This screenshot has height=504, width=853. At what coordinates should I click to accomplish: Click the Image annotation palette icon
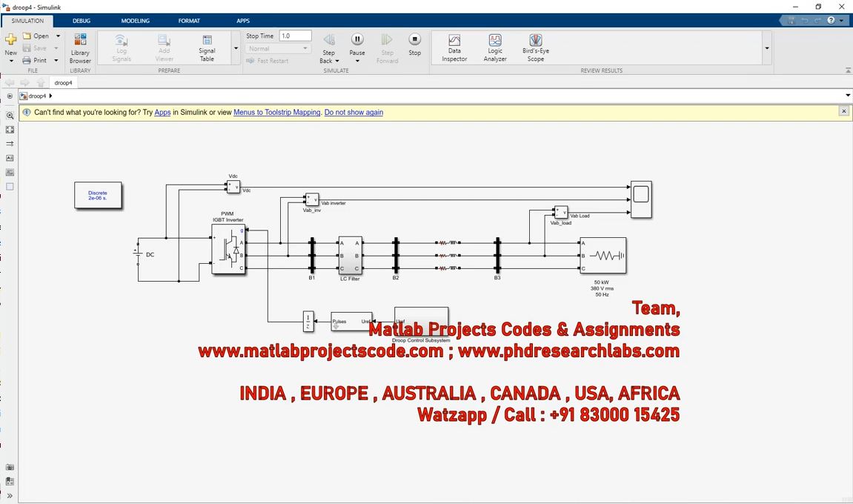pyautogui.click(x=10, y=172)
